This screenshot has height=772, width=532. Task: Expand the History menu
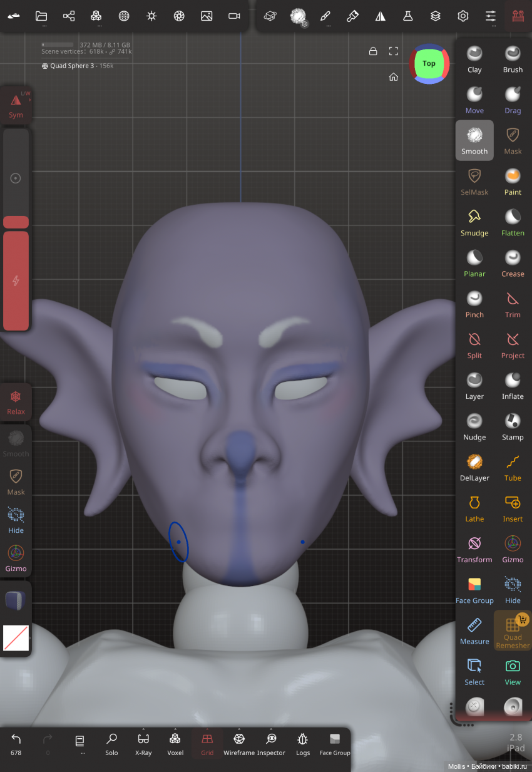point(79,743)
